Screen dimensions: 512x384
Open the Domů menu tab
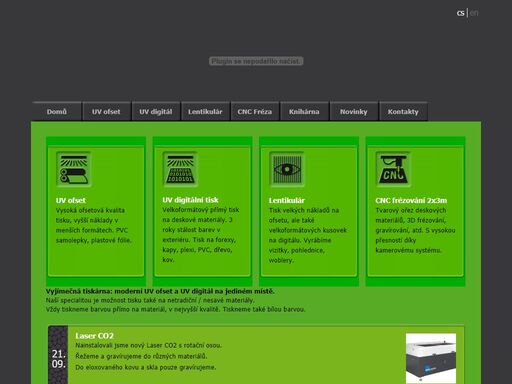(x=57, y=111)
